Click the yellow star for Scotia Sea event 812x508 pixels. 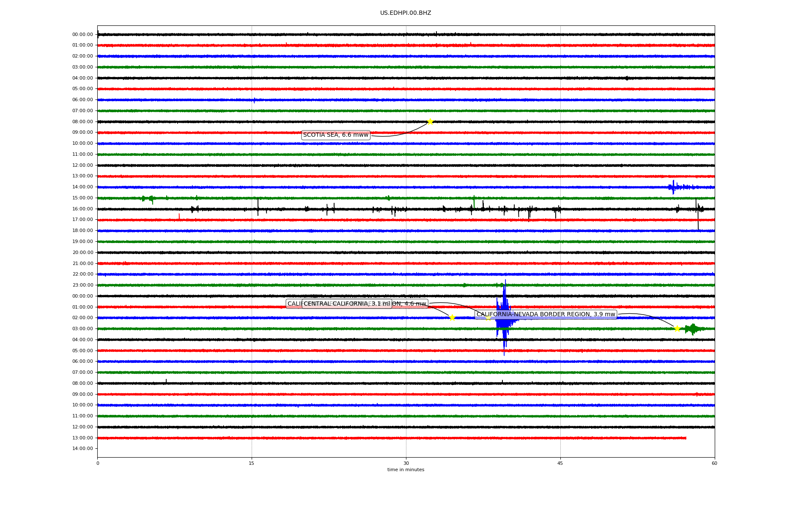point(430,121)
